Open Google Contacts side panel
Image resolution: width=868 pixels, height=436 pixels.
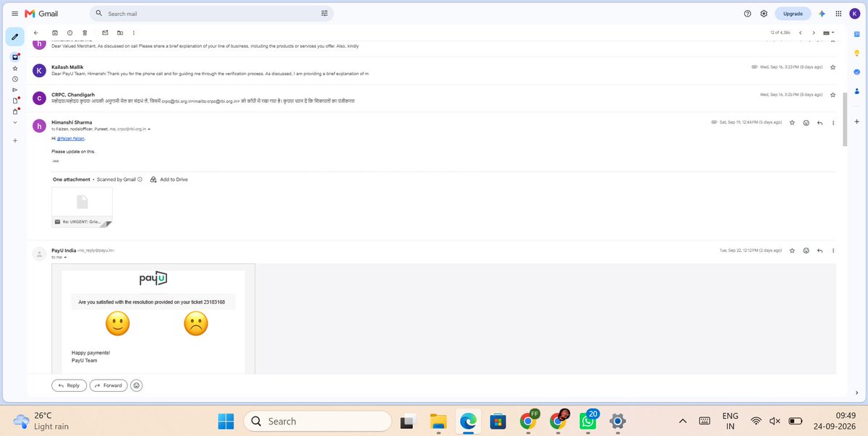[x=856, y=90]
